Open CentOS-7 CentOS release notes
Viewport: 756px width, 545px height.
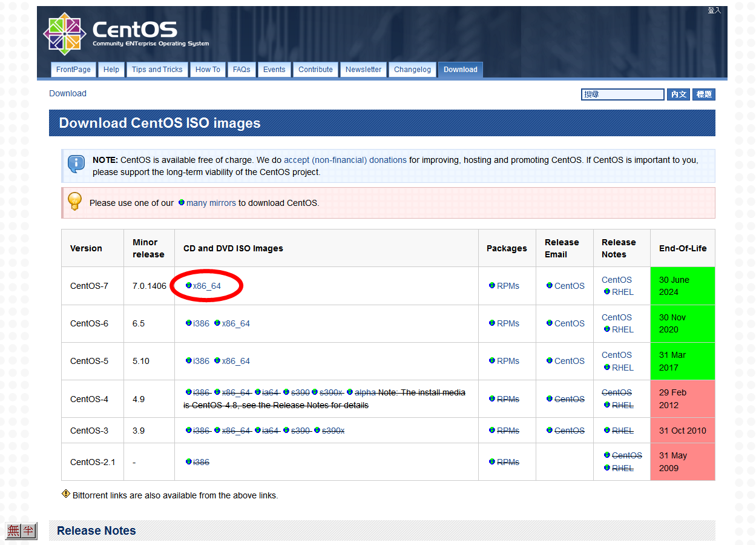(x=617, y=280)
